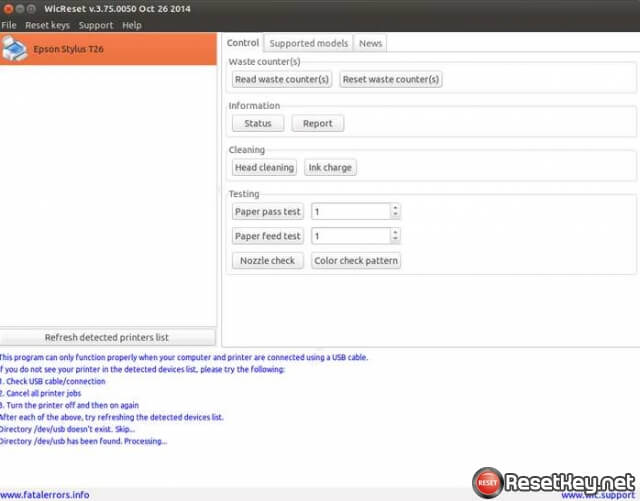
Task: Click Read waste counter(s) button
Action: point(282,79)
